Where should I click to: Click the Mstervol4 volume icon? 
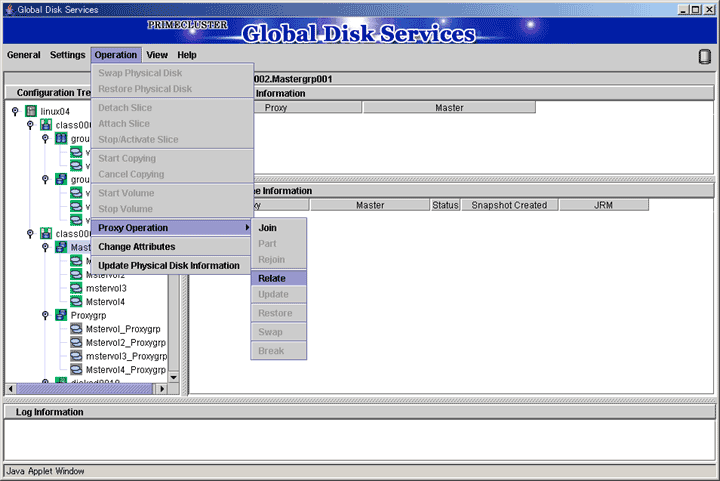[x=76, y=302]
